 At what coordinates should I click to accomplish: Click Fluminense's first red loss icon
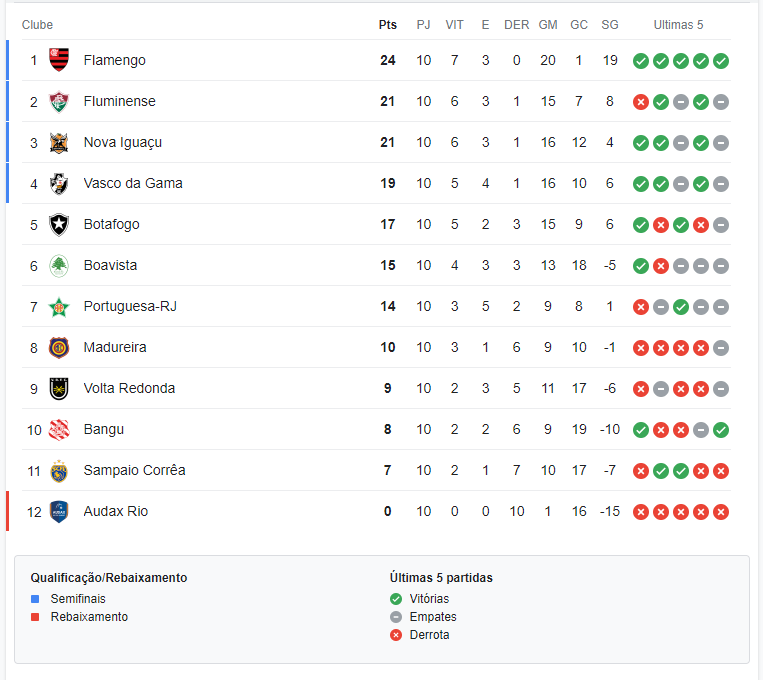coord(641,102)
